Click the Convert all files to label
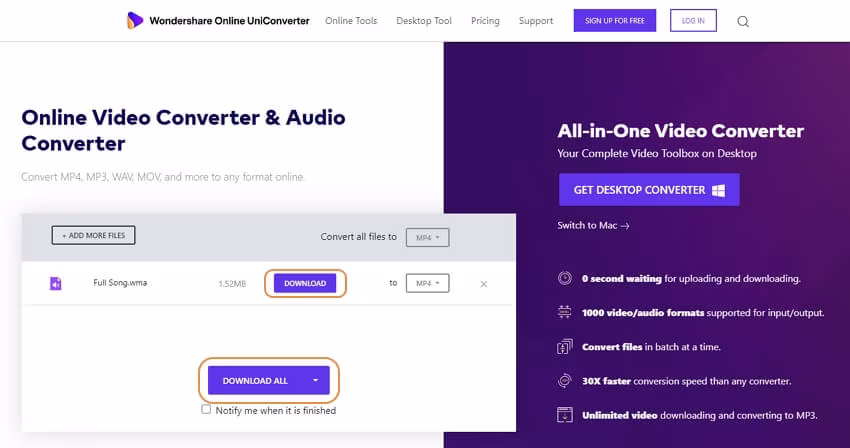850x448 pixels. (358, 237)
